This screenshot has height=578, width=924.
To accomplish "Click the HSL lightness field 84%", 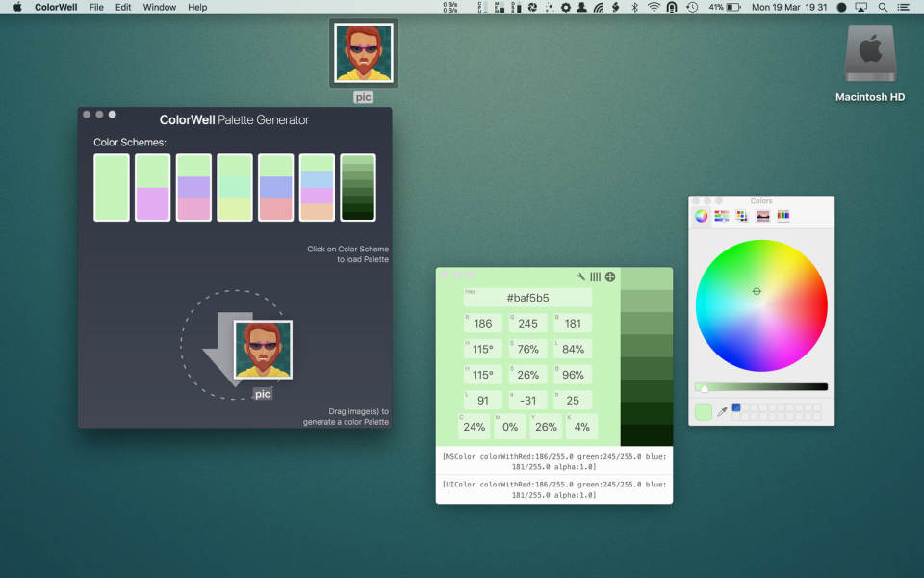I will pyautogui.click(x=572, y=349).
